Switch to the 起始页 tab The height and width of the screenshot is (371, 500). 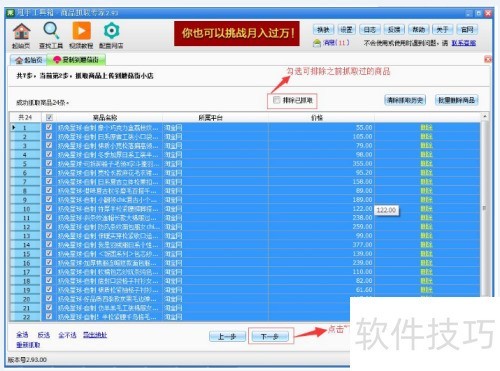click(x=29, y=60)
